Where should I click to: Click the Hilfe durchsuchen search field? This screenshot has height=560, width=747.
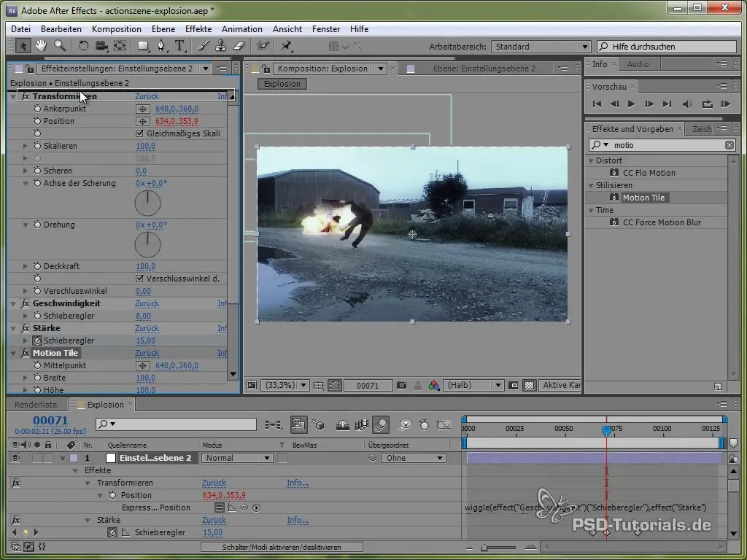coord(667,47)
